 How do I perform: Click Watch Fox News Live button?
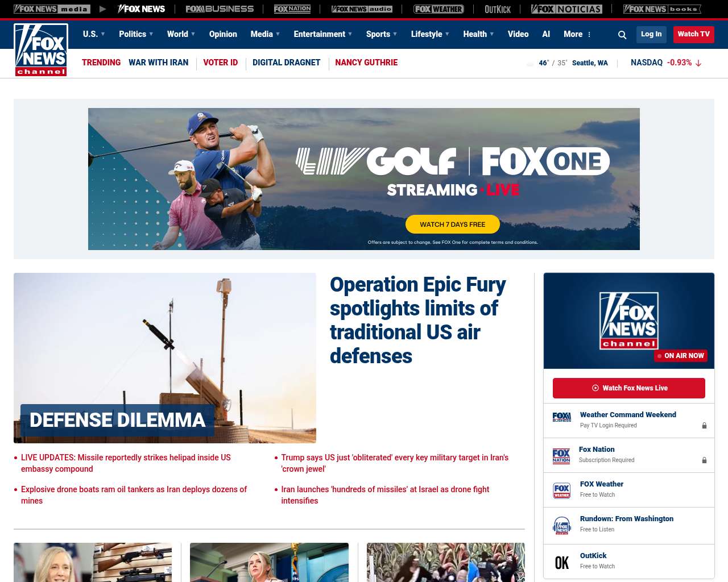coord(629,388)
